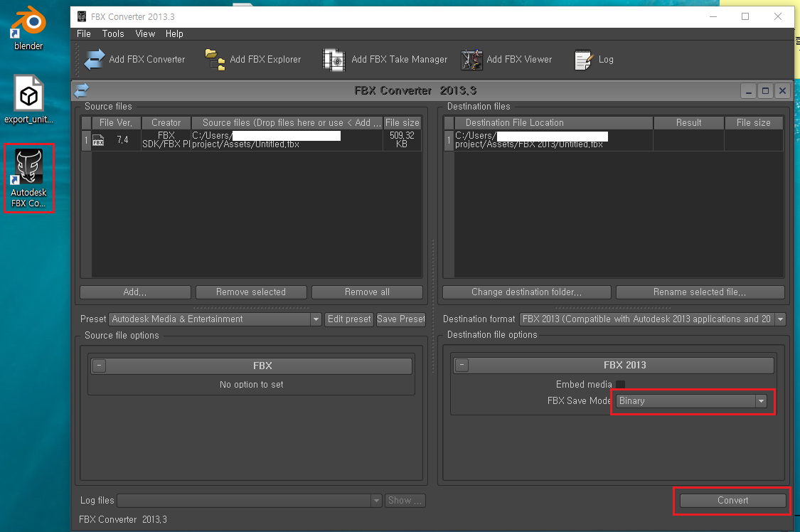Click the Edit preset button
800x532 pixels.
coord(349,319)
